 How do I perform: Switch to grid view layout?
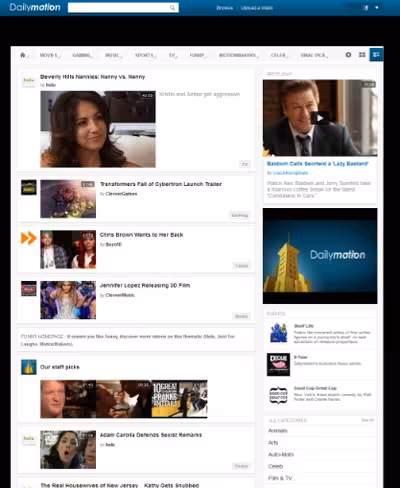[362, 55]
